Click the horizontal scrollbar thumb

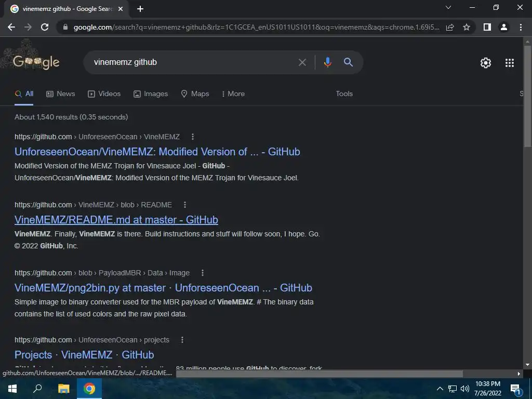320,374
